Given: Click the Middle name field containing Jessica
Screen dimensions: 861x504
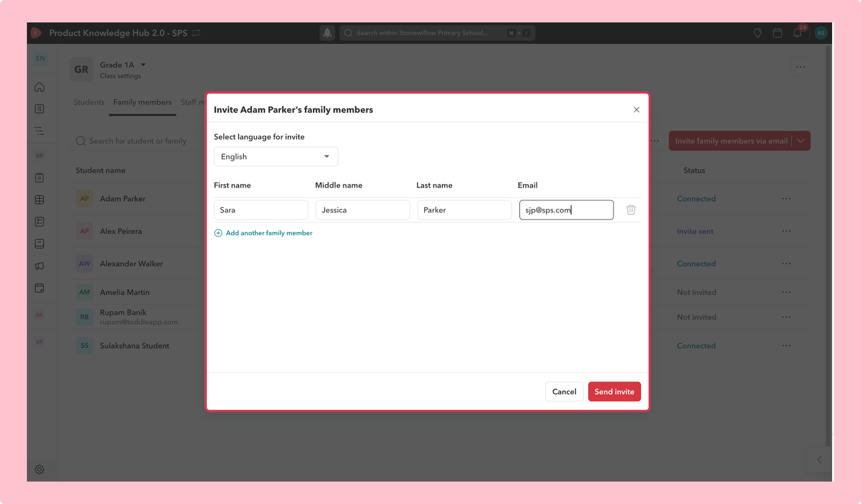Looking at the screenshot, I should pyautogui.click(x=363, y=210).
